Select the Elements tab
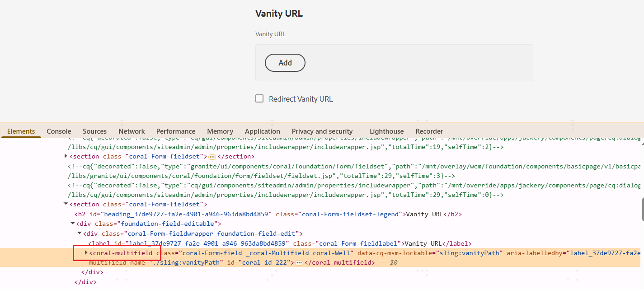 tap(21, 131)
